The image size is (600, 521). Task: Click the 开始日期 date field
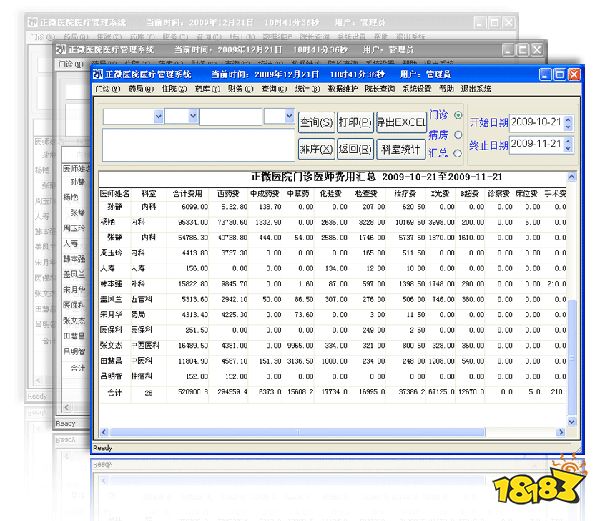pos(537,122)
